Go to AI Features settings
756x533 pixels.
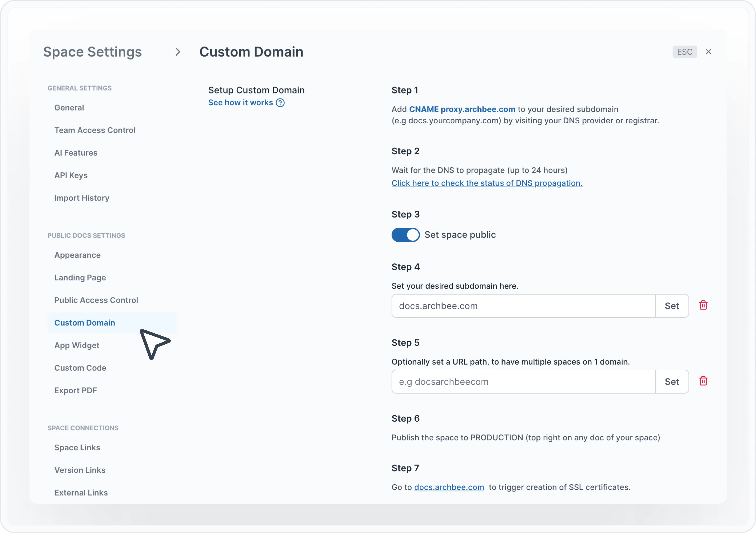click(x=76, y=153)
